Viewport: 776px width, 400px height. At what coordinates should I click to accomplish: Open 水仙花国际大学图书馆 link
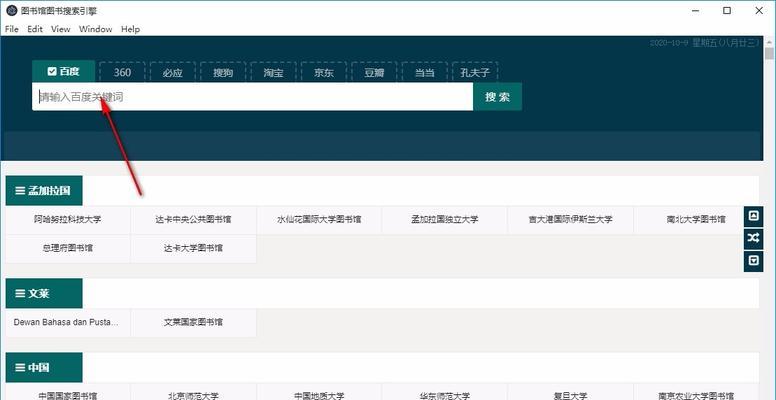[319, 219]
